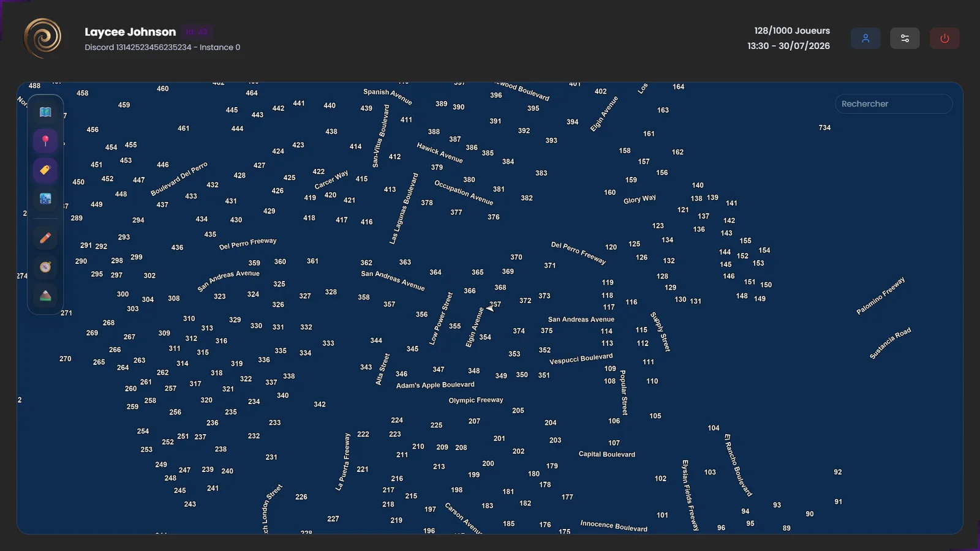
Task: Click the red power button
Action: [944, 38]
